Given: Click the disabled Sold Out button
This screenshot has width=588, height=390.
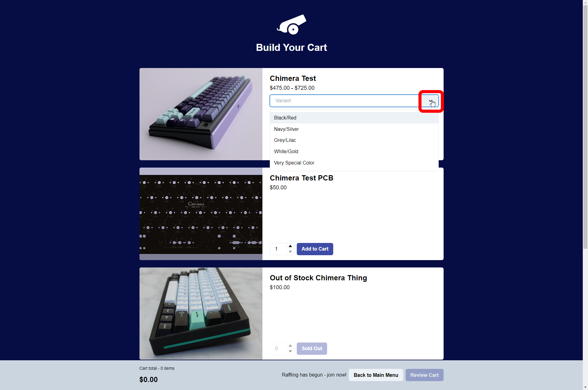Looking at the screenshot, I should point(312,349).
